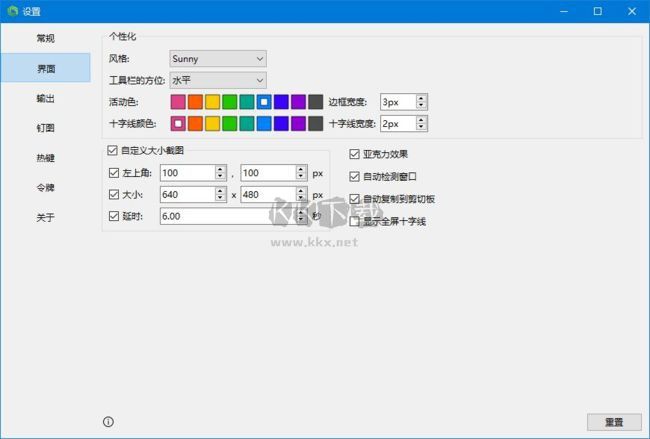650x439 pixels.
Task: Click the info icon at bottom
Action: [108, 422]
